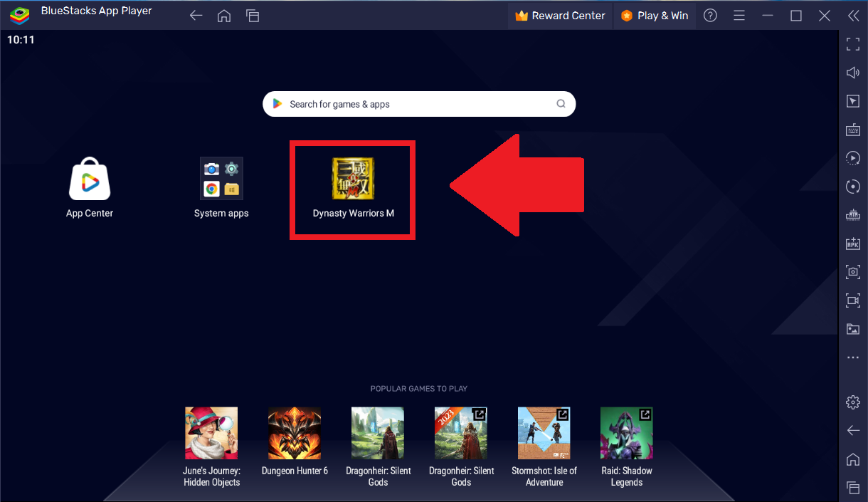Show more sidebar options (three dots)
The width and height of the screenshot is (868, 502).
pyautogui.click(x=853, y=357)
